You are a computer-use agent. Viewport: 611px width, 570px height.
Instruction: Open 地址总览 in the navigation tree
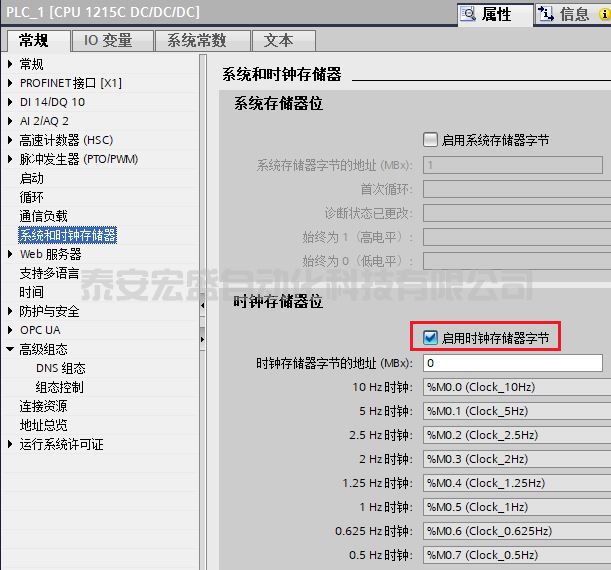point(44,425)
